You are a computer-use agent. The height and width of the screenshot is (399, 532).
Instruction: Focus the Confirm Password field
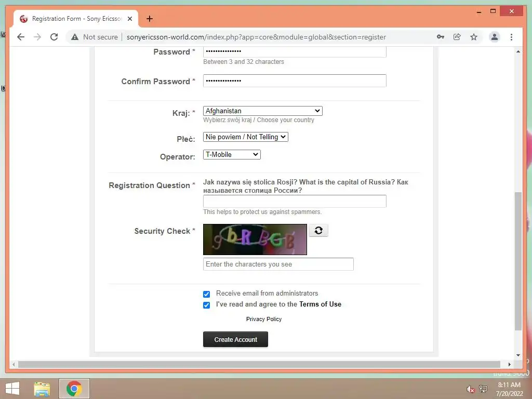pos(295,81)
